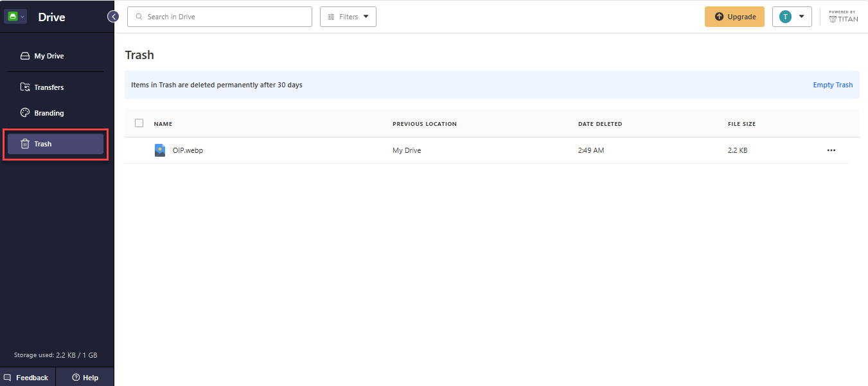Open the app switcher Drive icon
The height and width of the screenshot is (386, 868).
tap(15, 17)
